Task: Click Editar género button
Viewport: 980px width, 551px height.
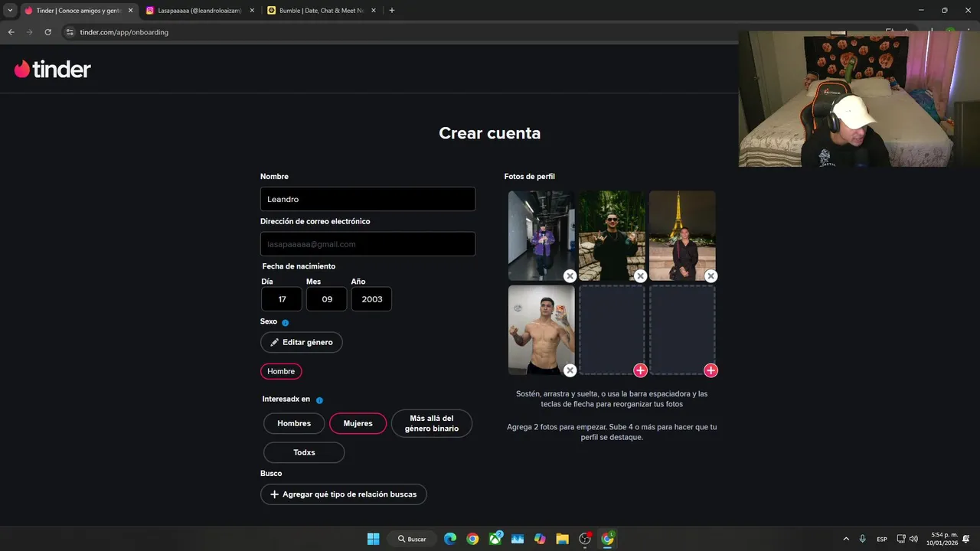Action: (301, 342)
